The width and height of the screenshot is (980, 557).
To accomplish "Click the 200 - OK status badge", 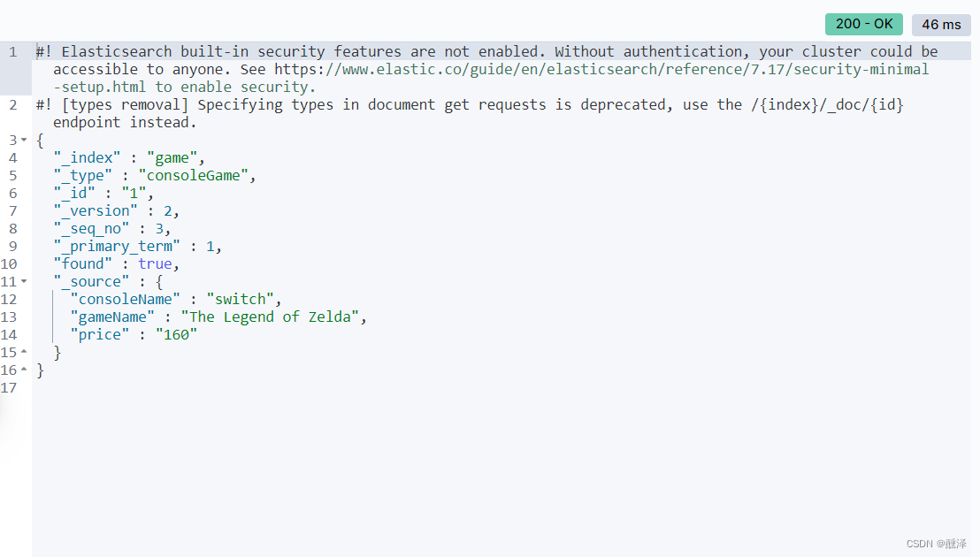I will point(864,24).
